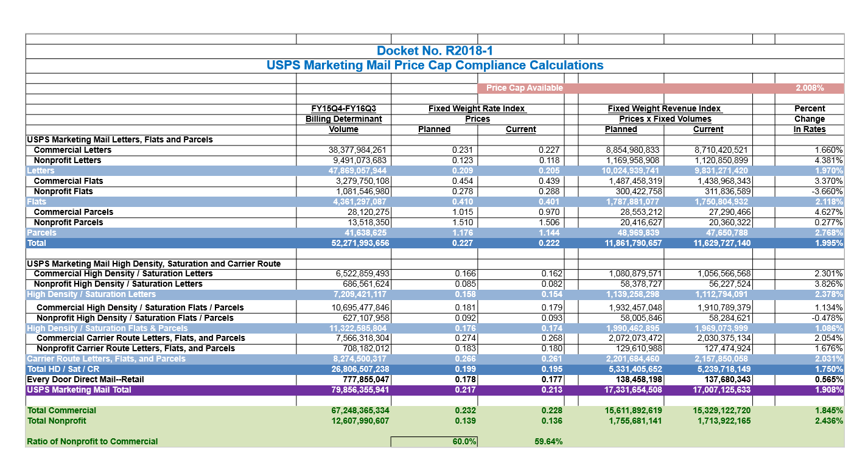Select Commercial Flats planned price 0.454
The width and height of the screenshot is (868, 476).
(x=463, y=181)
